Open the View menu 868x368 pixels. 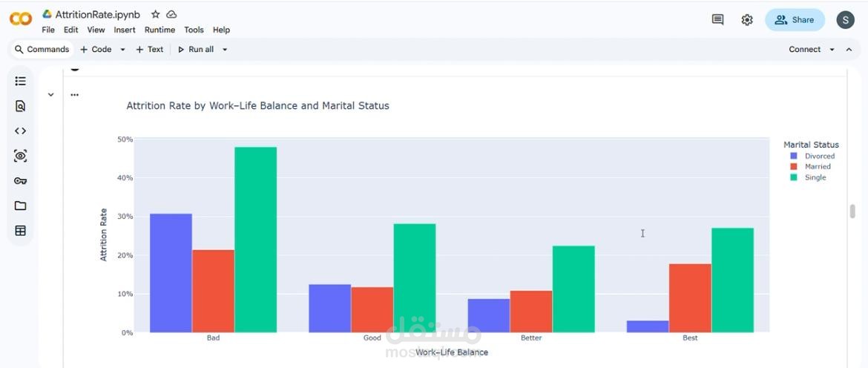tap(96, 30)
